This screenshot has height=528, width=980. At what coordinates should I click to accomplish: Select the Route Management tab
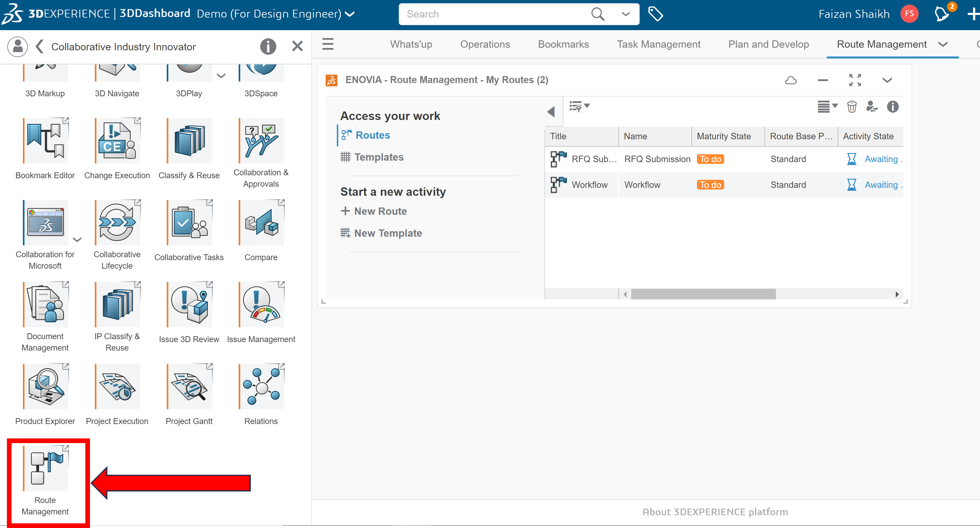pos(882,44)
